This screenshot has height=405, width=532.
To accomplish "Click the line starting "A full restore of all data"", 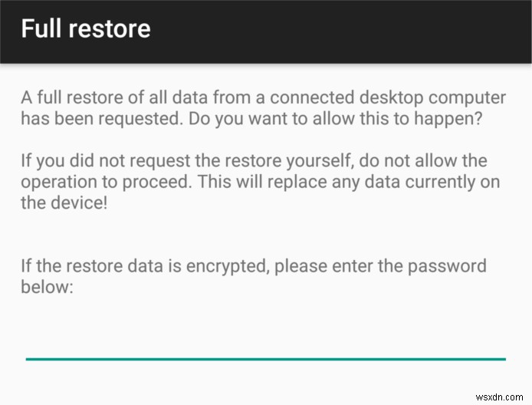I will (x=263, y=98).
